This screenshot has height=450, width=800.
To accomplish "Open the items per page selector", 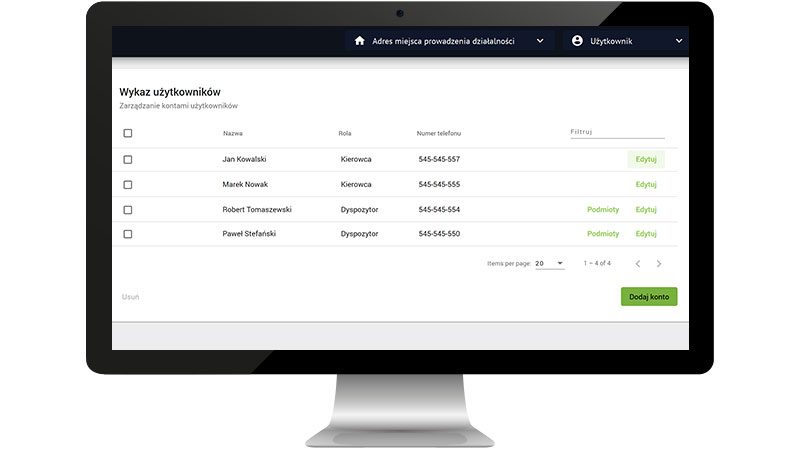I will [x=549, y=264].
